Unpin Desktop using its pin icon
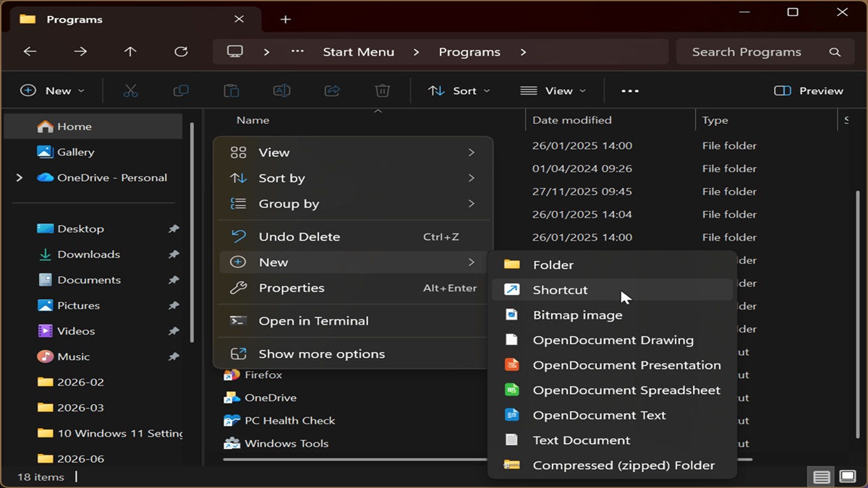 click(174, 228)
